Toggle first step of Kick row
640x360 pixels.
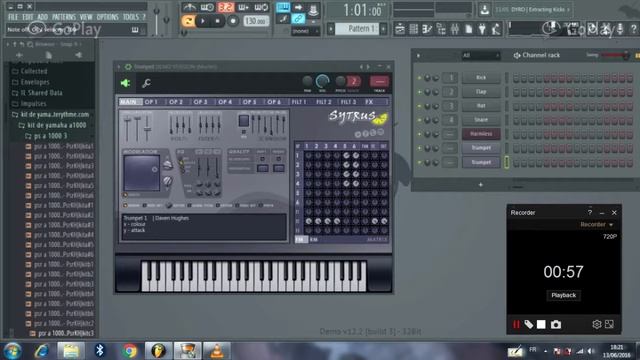[516, 78]
